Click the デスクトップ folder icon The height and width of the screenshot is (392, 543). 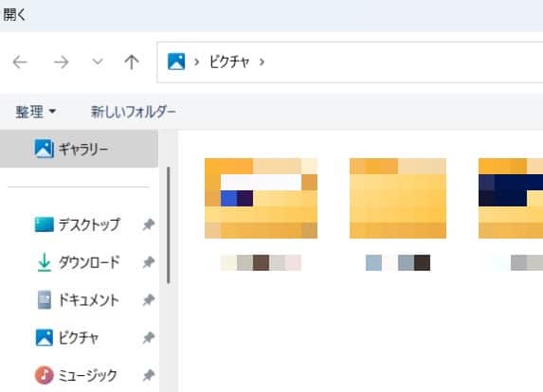[x=45, y=224]
